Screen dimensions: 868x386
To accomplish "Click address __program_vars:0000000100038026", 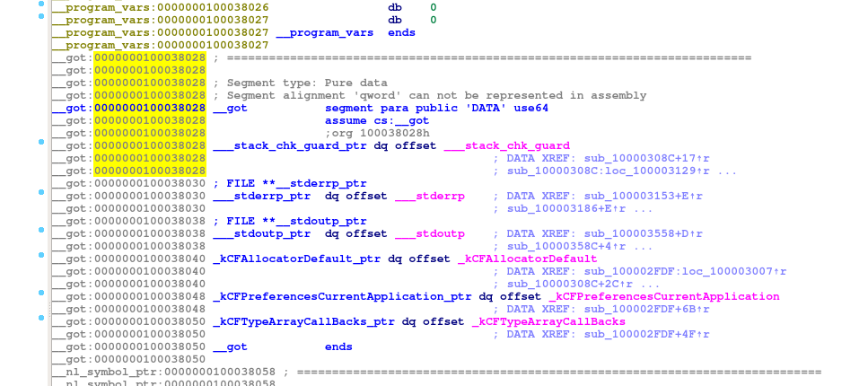I will (160, 8).
